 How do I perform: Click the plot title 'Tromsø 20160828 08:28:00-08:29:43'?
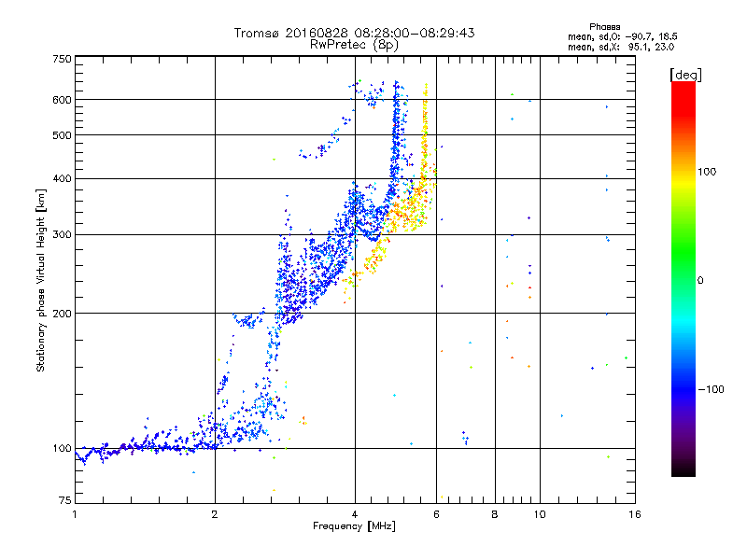(354, 33)
